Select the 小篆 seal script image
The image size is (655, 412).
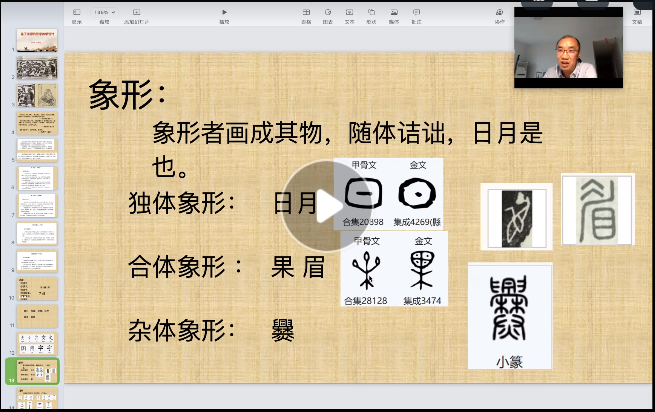[510, 315]
